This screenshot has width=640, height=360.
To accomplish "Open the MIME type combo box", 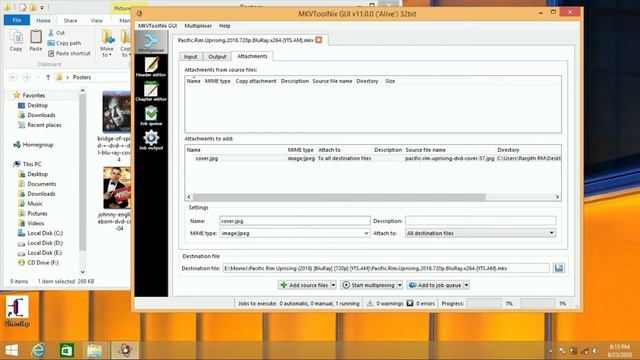I will [295, 233].
